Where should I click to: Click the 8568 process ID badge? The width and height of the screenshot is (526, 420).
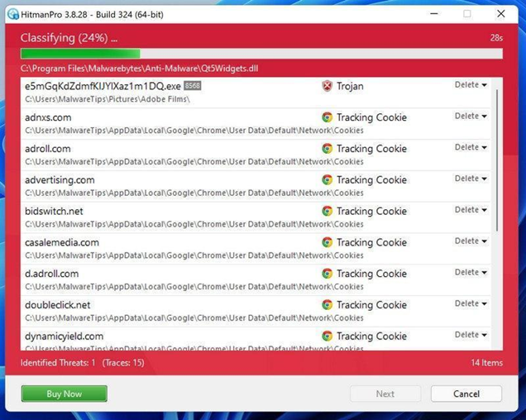point(192,86)
